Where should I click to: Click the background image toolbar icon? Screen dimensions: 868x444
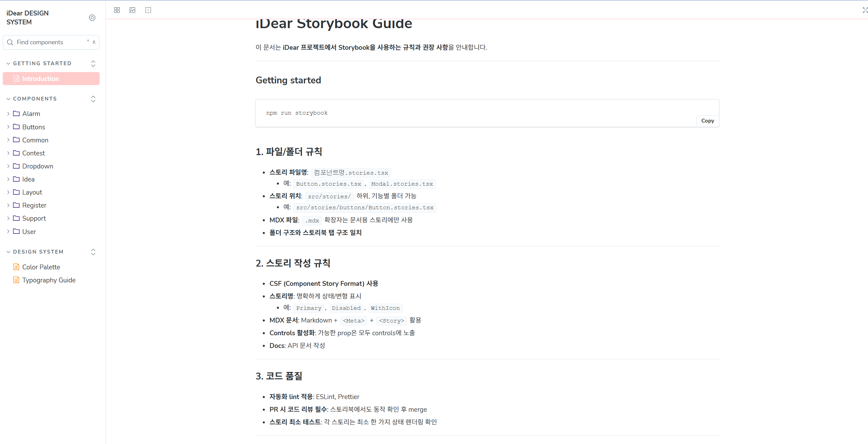pyautogui.click(x=132, y=10)
